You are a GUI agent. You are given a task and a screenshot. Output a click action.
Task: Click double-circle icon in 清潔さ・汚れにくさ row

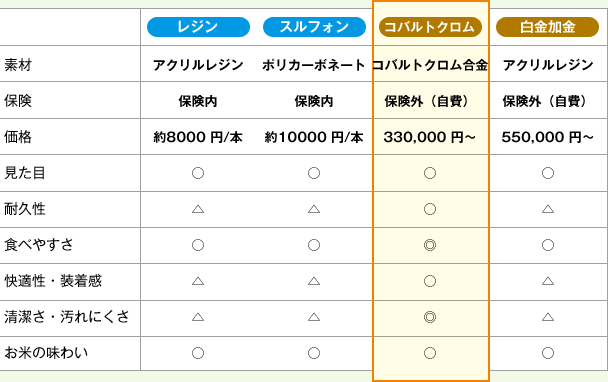tap(430, 317)
